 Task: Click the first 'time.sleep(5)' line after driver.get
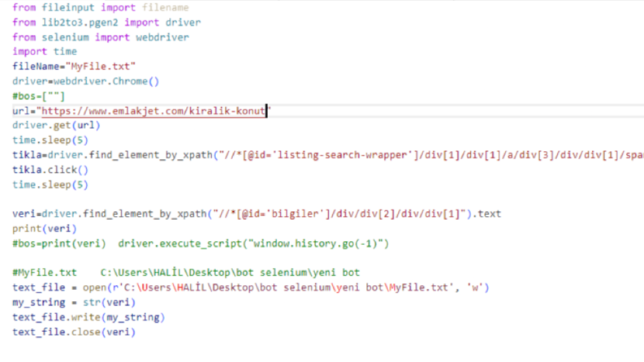(50, 140)
